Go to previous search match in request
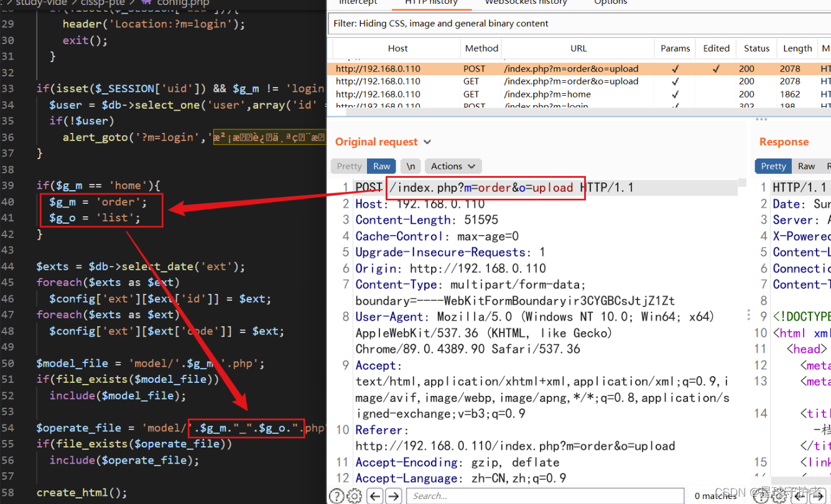831x504 pixels. 374,496
